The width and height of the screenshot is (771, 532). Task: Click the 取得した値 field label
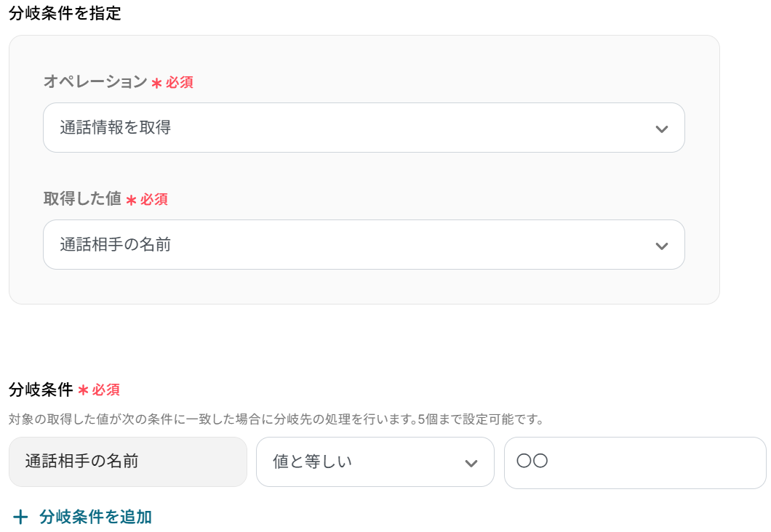coord(82,198)
